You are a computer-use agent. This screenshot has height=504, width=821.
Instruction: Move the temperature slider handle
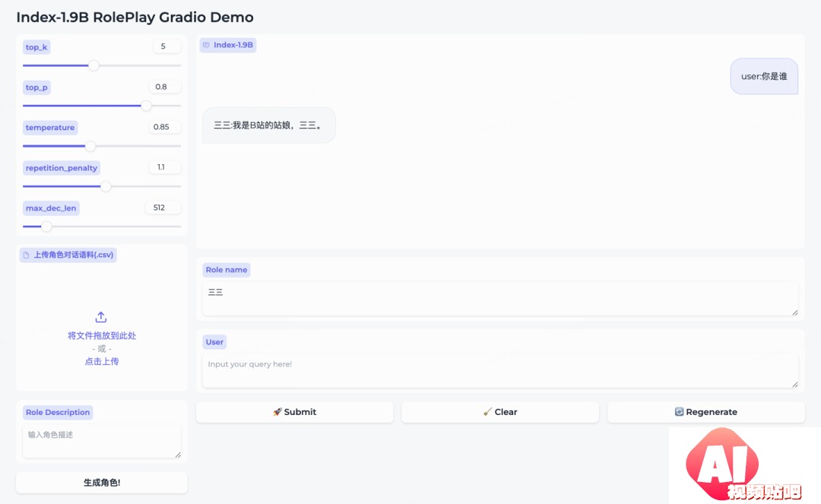pyautogui.click(x=90, y=146)
